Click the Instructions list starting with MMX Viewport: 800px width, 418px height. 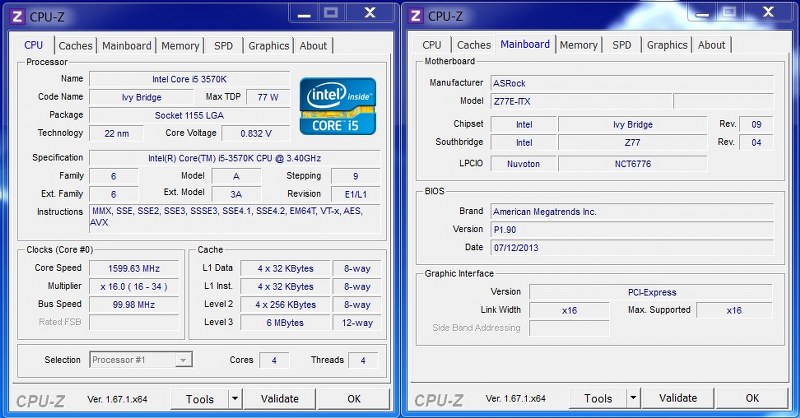[235, 218]
